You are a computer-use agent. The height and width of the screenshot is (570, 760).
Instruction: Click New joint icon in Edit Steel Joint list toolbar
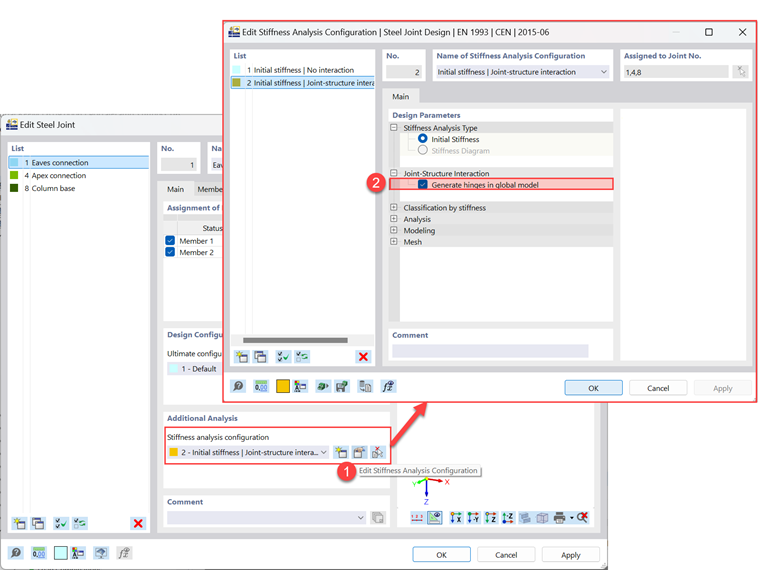pyautogui.click(x=19, y=523)
